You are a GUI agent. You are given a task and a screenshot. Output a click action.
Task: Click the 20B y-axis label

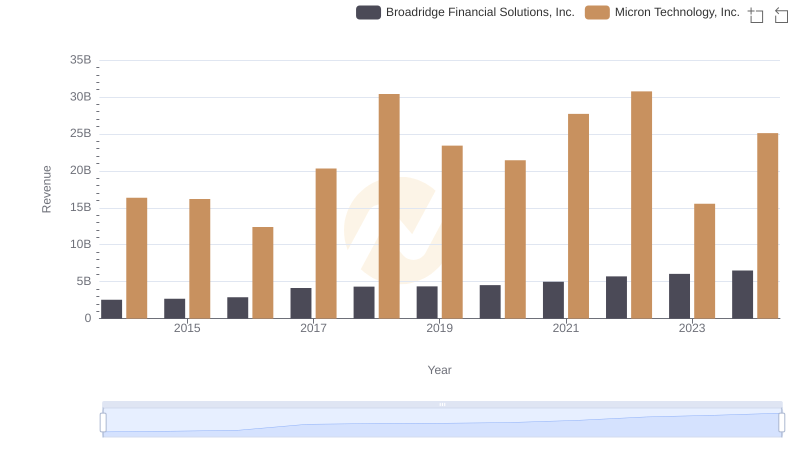[81, 170]
